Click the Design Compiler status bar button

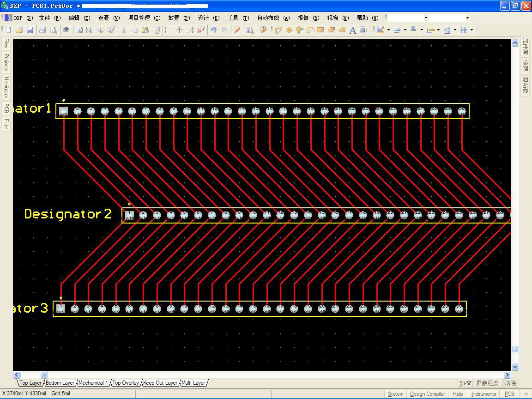tap(427, 394)
